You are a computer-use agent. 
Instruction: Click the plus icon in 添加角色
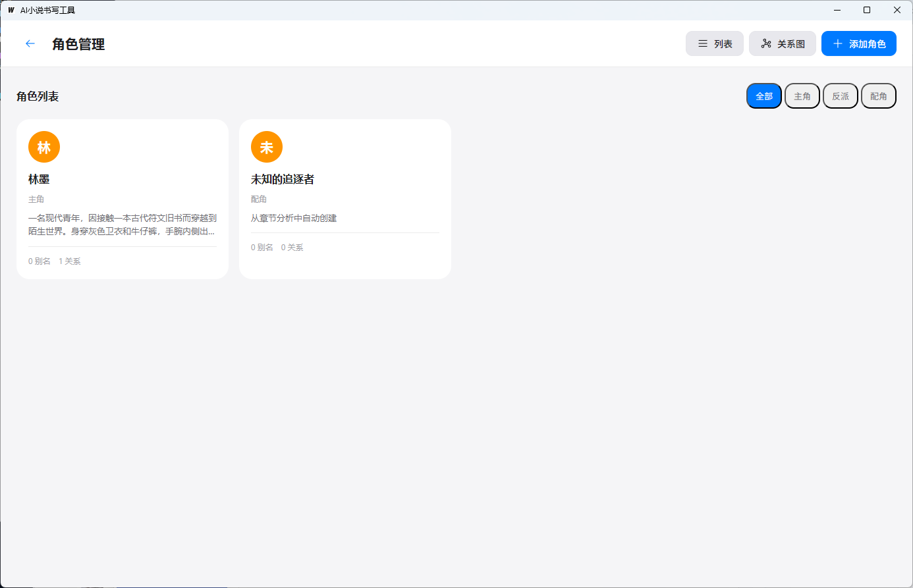coord(838,43)
